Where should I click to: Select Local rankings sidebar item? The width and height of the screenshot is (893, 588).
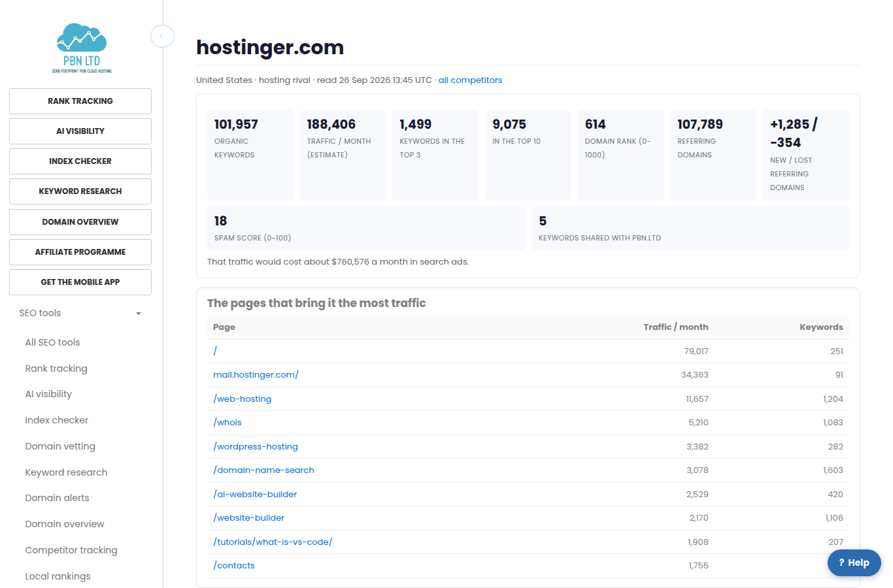(58, 576)
